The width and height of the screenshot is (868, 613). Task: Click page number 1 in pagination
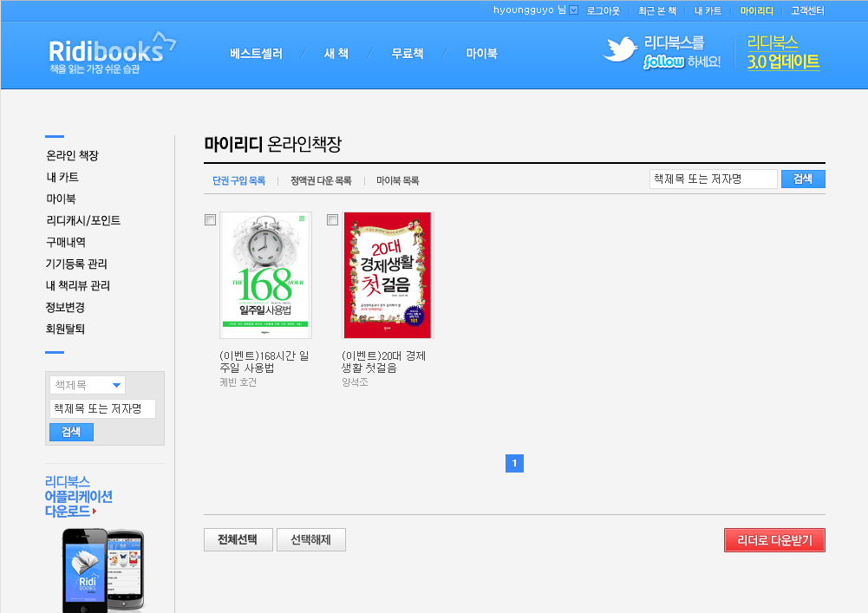coord(514,463)
